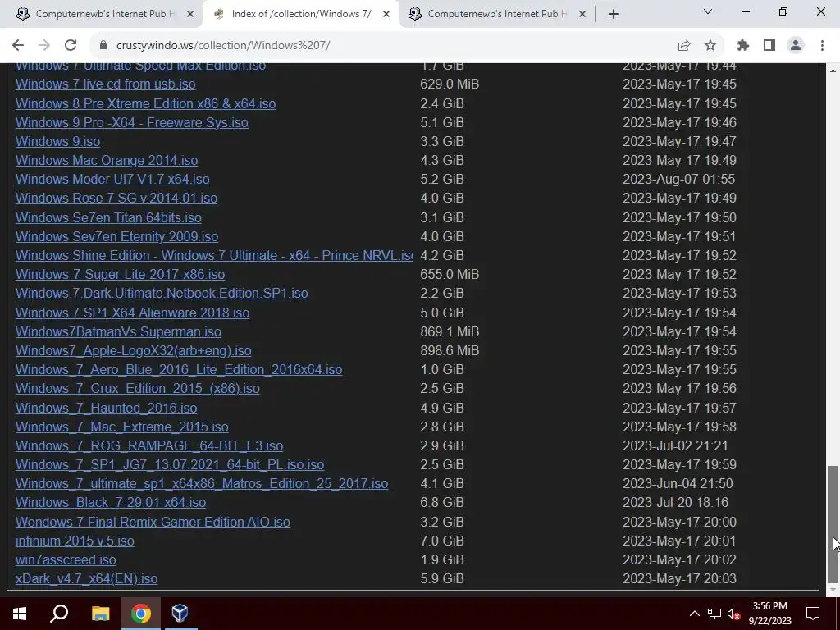The image size is (840, 630).
Task: Bookmark this page with the star
Action: tap(710, 46)
